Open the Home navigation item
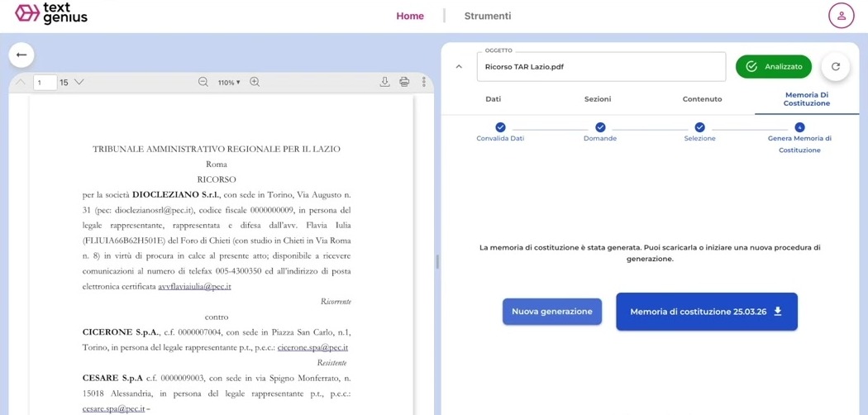This screenshot has height=415, width=868. 410,16
